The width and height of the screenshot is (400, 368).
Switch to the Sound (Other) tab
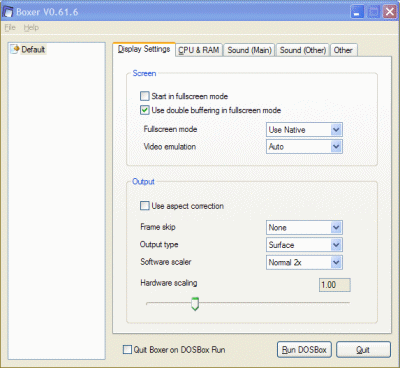click(303, 50)
